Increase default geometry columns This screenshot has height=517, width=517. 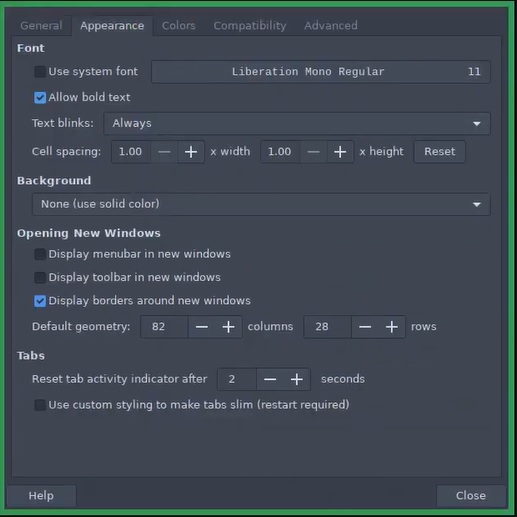(228, 327)
